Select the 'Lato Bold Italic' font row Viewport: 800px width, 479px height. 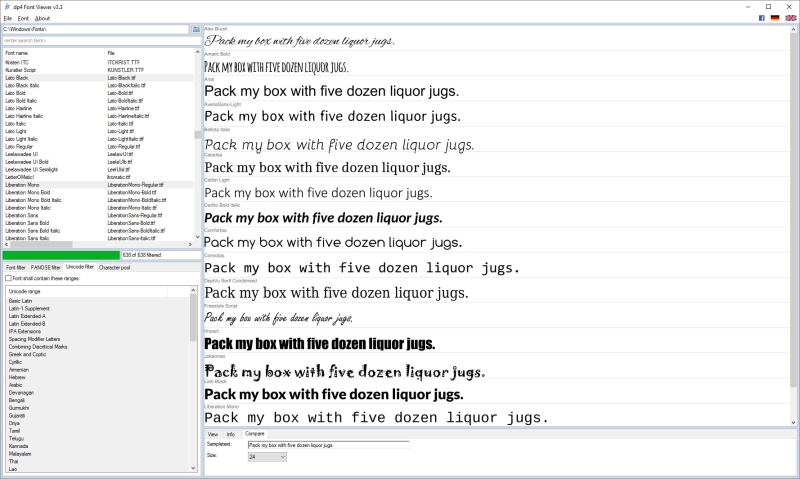point(98,100)
